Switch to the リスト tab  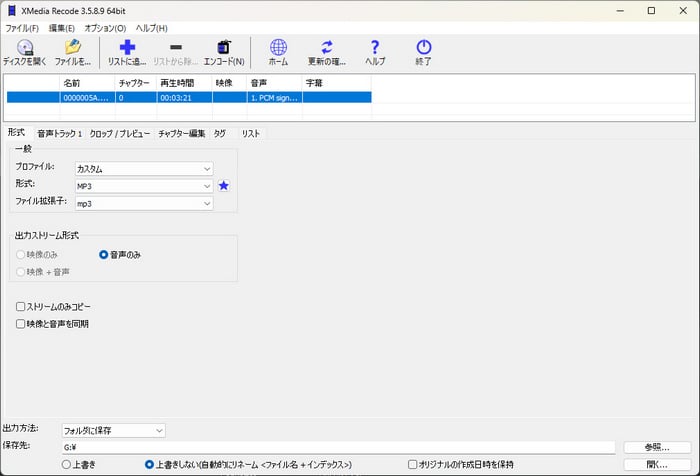pyautogui.click(x=250, y=134)
